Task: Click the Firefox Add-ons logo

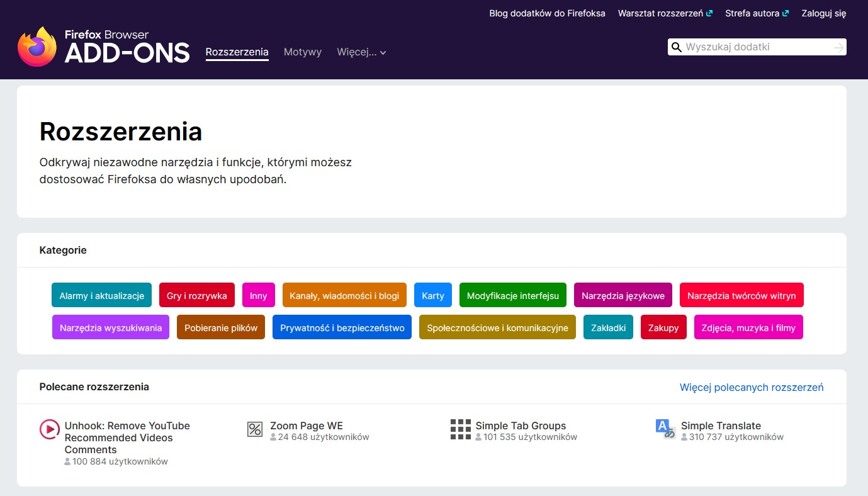Action: pyautogui.click(x=103, y=47)
